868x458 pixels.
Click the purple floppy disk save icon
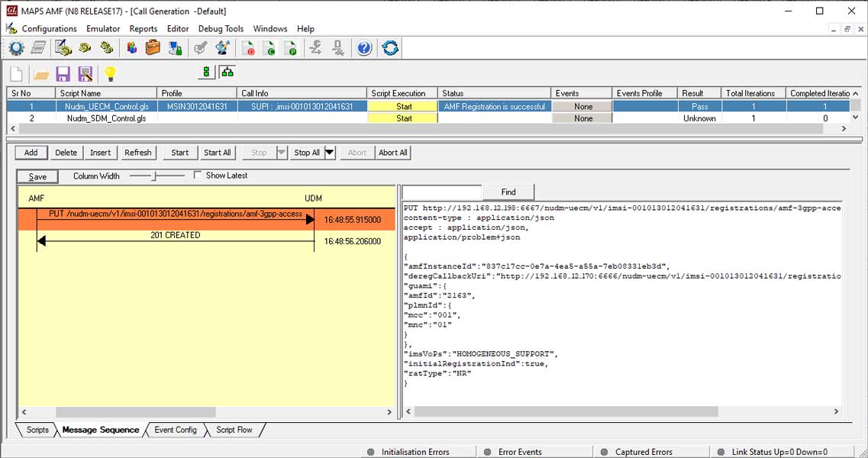[63, 74]
